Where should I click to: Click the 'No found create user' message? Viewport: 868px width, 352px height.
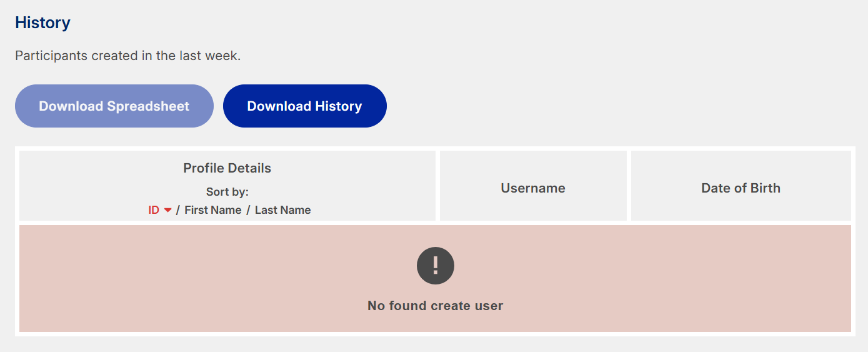tap(436, 306)
